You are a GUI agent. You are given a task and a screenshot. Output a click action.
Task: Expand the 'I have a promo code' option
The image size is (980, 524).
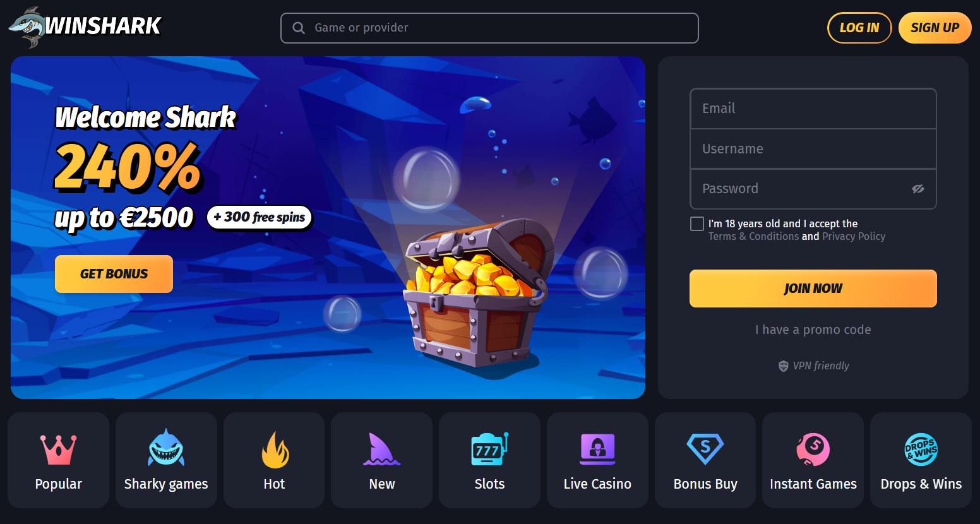tap(813, 330)
